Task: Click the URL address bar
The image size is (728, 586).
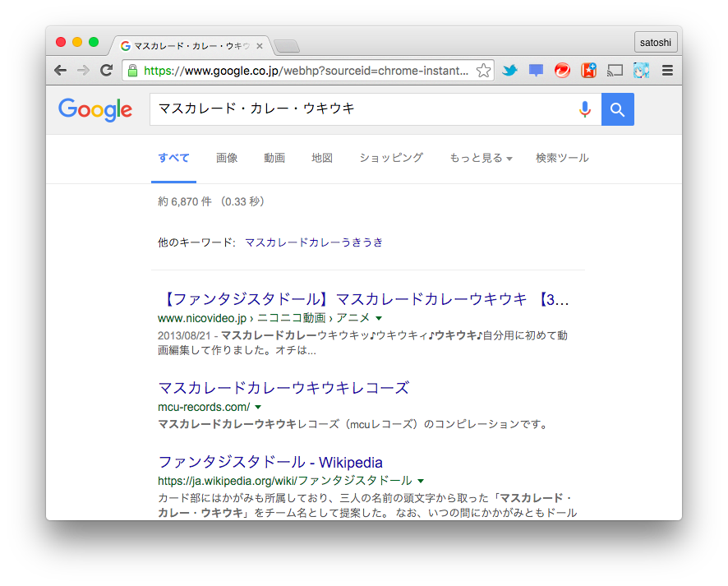Action: click(306, 71)
